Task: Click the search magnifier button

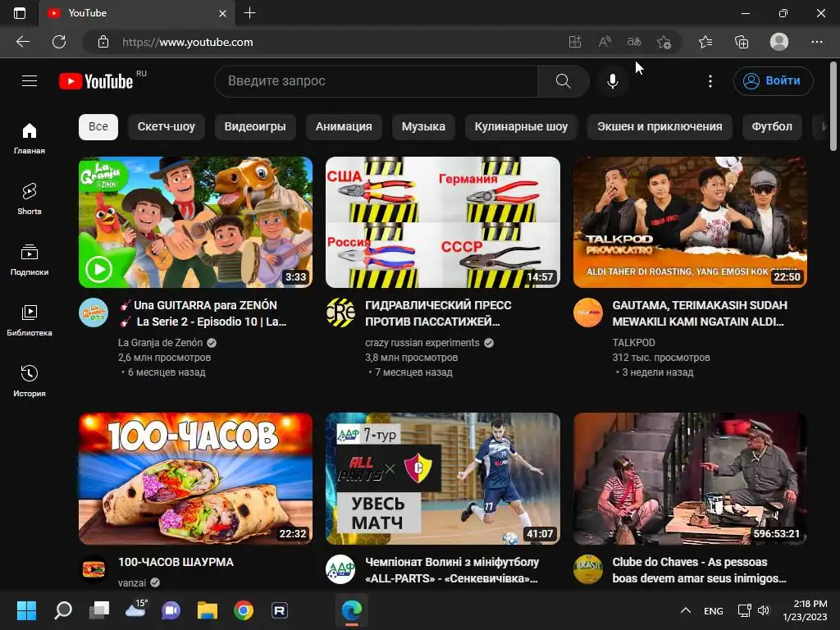Action: point(563,81)
